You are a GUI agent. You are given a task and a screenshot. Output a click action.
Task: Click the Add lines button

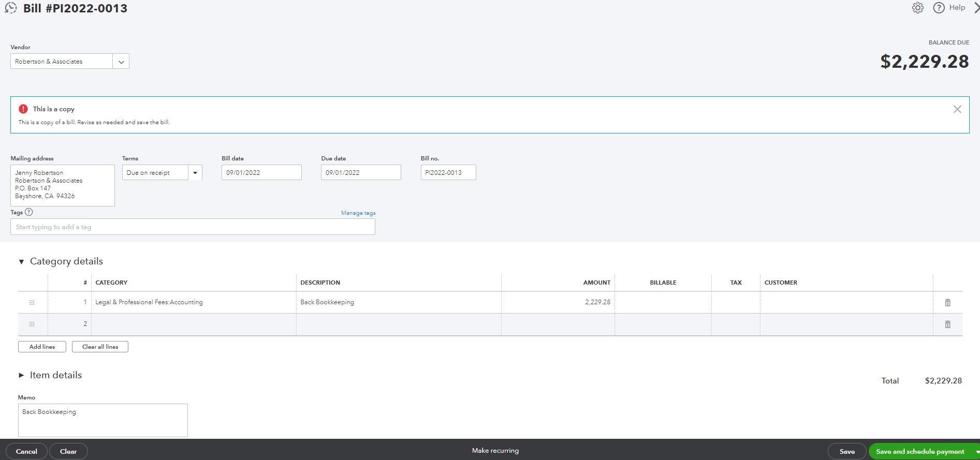(42, 347)
